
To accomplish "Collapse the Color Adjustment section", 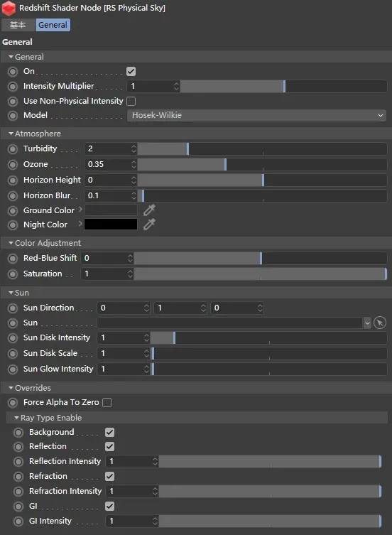I will click(x=11, y=243).
